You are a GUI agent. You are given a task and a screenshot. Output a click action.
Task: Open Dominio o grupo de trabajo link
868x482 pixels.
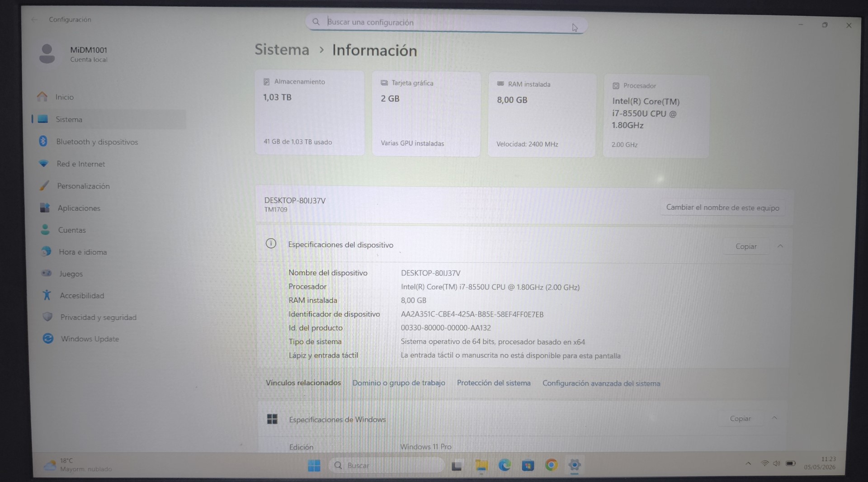pyautogui.click(x=399, y=383)
